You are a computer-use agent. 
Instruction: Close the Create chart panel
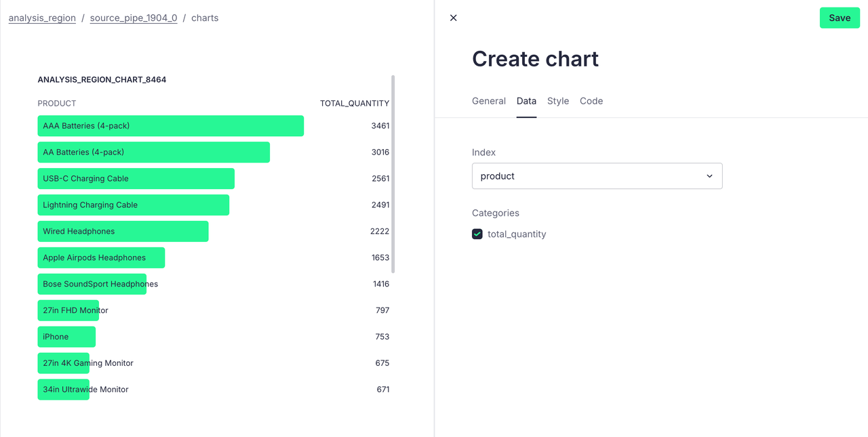point(454,18)
